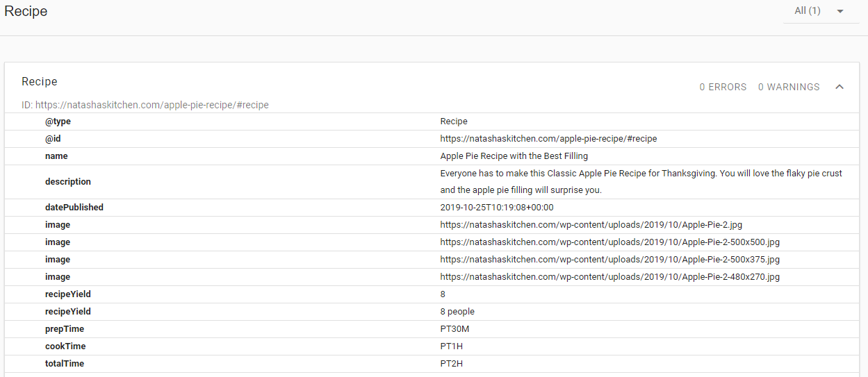Select the @type value 'Recipe'
This screenshot has height=377, width=868.
(x=454, y=122)
